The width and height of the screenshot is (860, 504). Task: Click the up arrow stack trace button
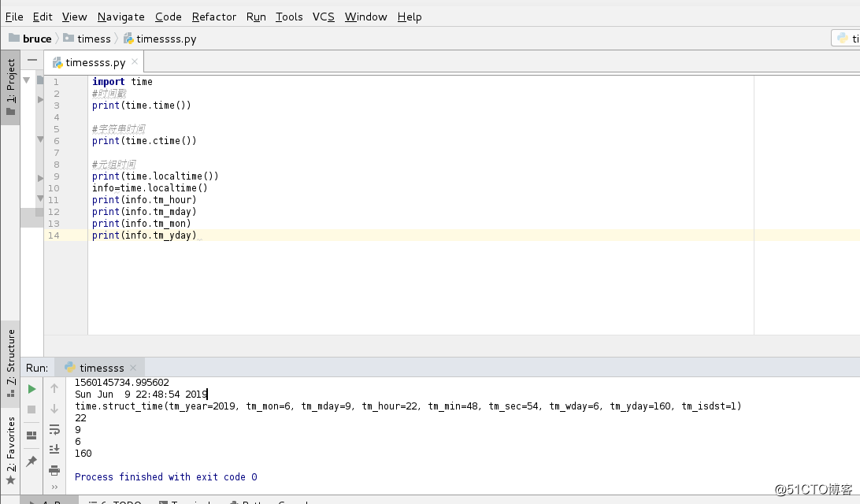(x=54, y=388)
